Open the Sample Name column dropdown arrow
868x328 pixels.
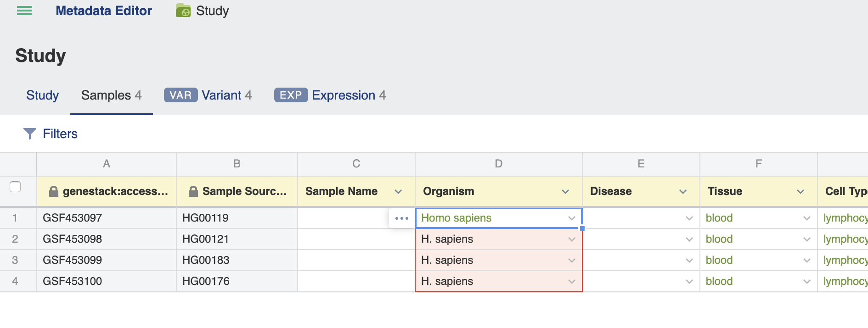tap(398, 192)
